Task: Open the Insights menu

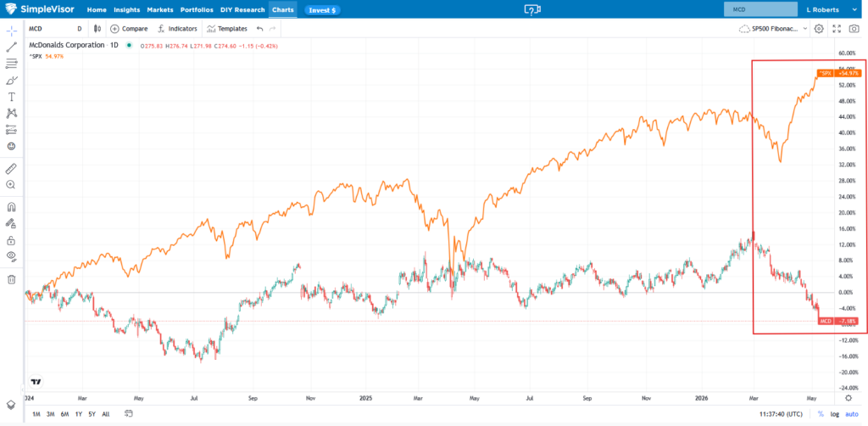Action: click(127, 10)
